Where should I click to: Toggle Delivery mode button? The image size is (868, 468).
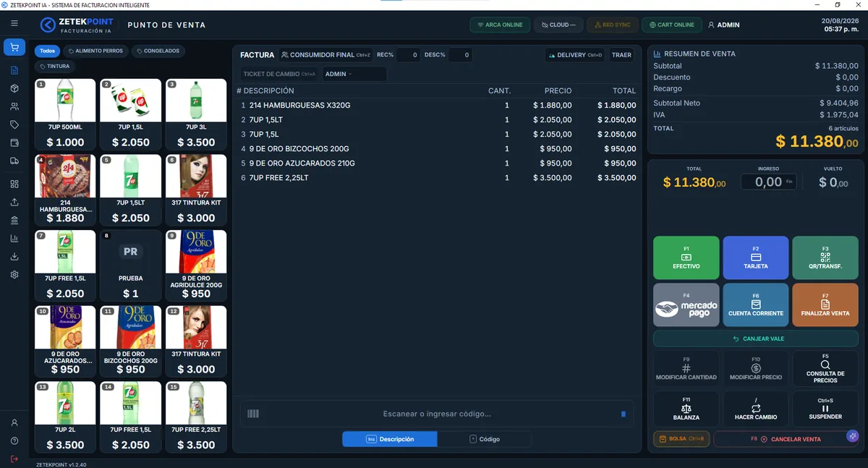pos(574,55)
